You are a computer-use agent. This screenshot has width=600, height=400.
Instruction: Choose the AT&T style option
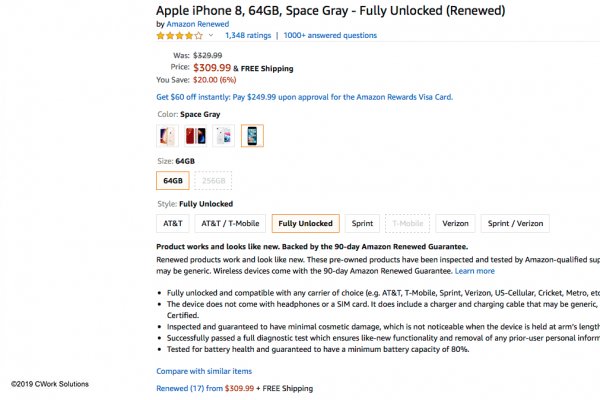tap(172, 224)
